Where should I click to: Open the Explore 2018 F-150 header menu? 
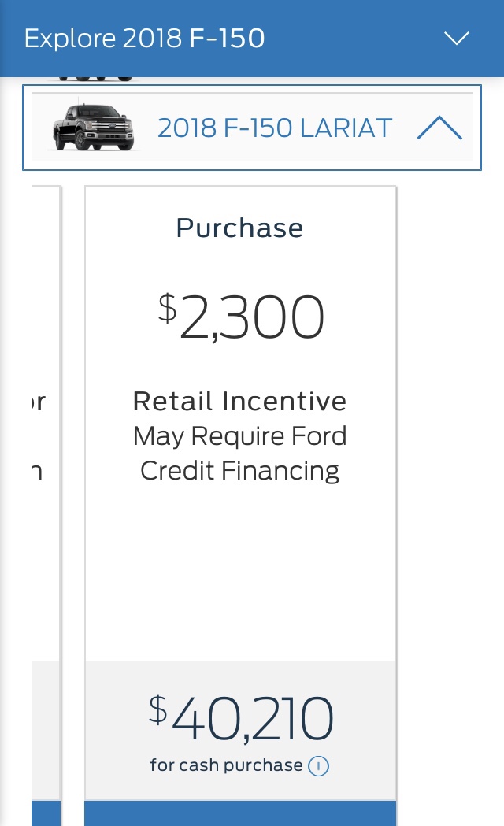[252, 38]
